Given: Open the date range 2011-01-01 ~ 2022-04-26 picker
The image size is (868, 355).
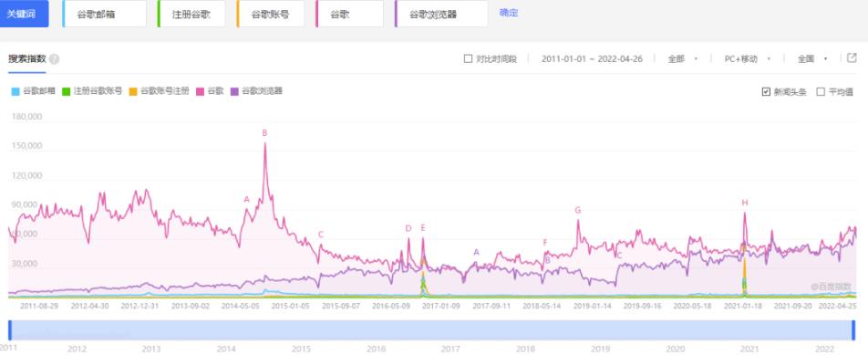Looking at the screenshot, I should [x=592, y=58].
